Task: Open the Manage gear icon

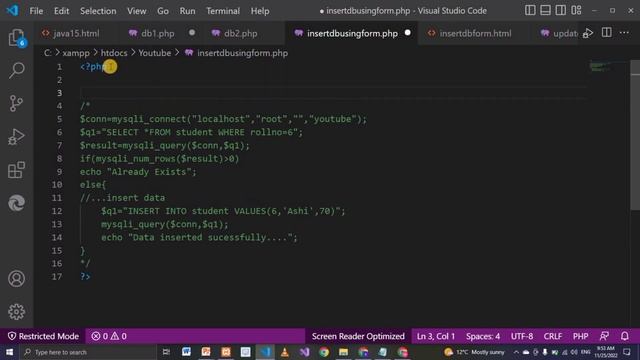Action: tap(16, 312)
